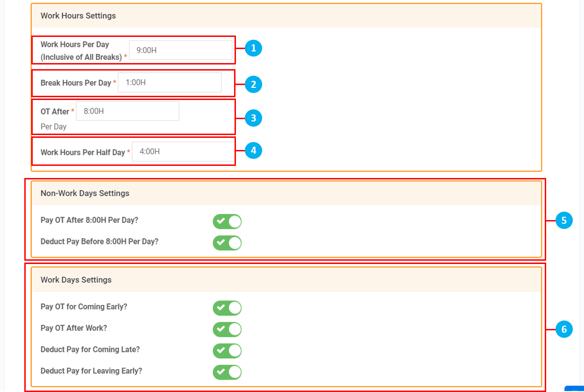Click the numbered badge 2 annotation
This screenshot has height=392, width=584.
pos(253,85)
